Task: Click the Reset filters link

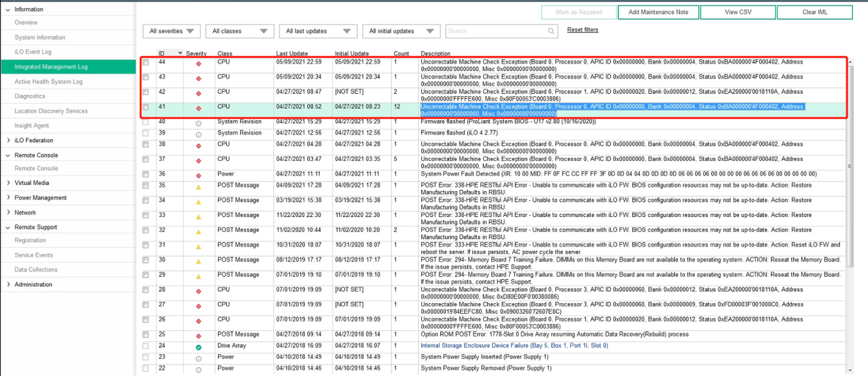Action: click(582, 30)
